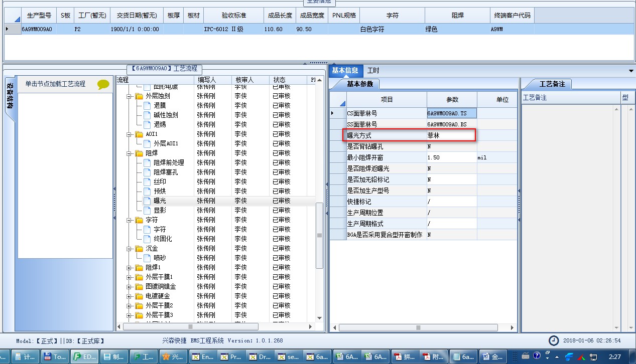This screenshot has width=636, height=364.
Task: Click the BGA是否采用复合型开窗制作 row
Action: coord(423,235)
